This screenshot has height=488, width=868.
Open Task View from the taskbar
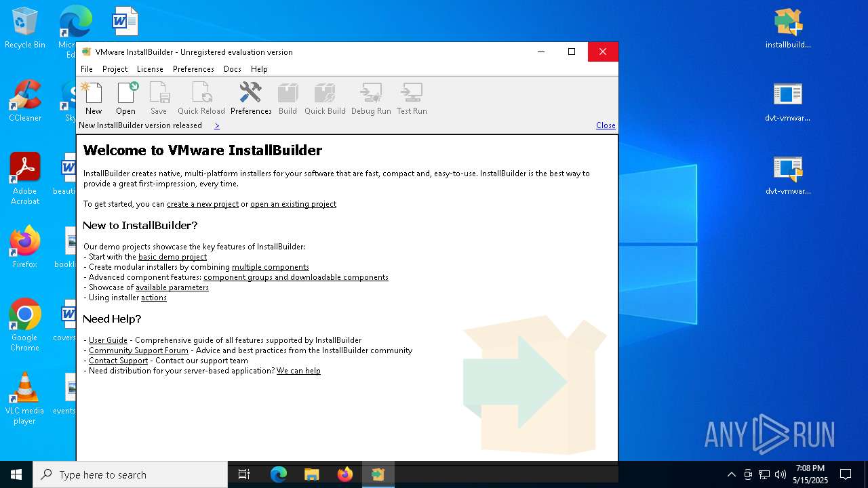(x=244, y=474)
